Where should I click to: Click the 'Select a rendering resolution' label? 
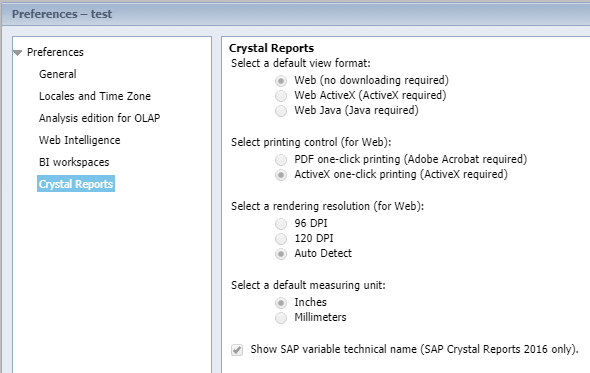click(x=327, y=206)
